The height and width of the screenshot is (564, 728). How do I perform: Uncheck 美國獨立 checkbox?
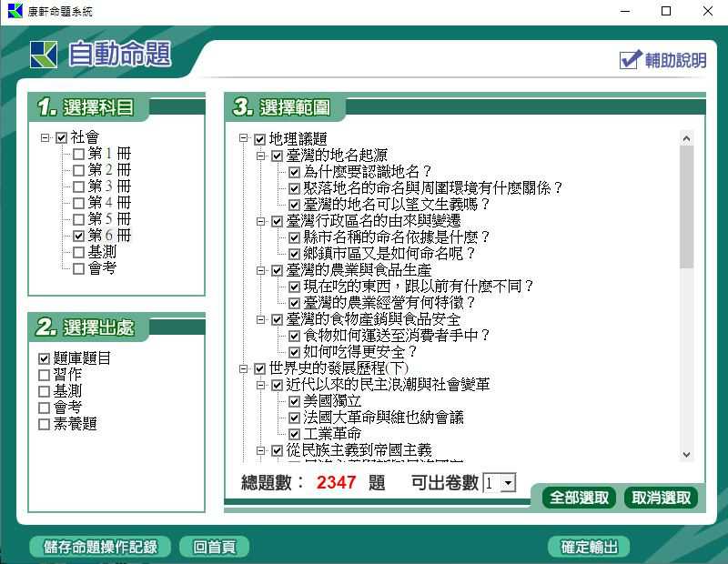[x=294, y=401]
